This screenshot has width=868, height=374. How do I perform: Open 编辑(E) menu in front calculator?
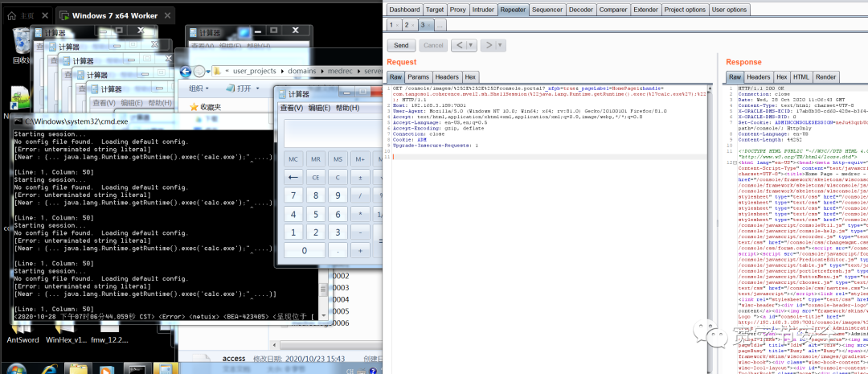tap(319, 108)
